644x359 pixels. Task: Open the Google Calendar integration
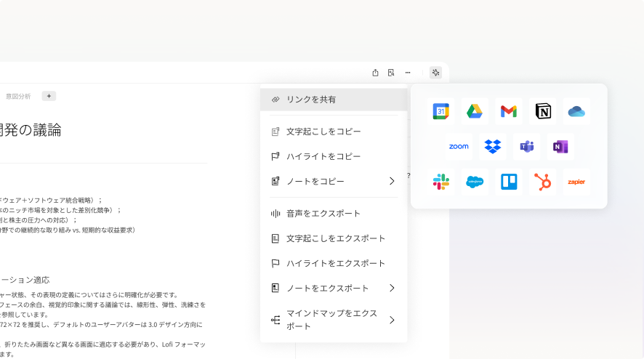click(441, 111)
